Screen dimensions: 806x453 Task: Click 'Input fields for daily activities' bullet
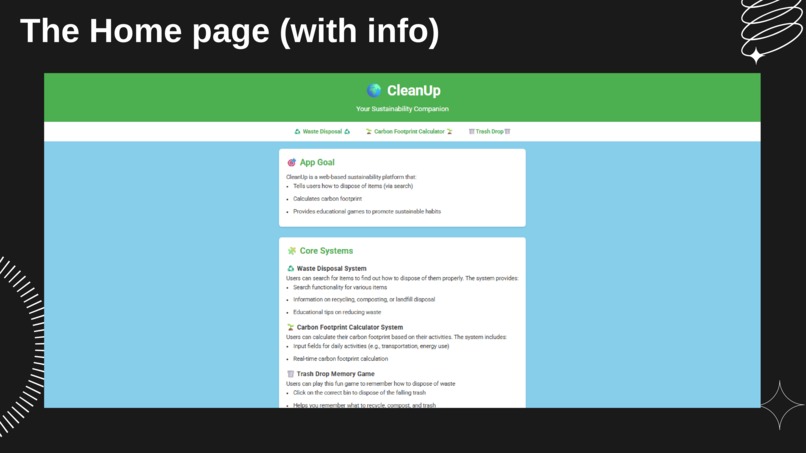click(371, 346)
